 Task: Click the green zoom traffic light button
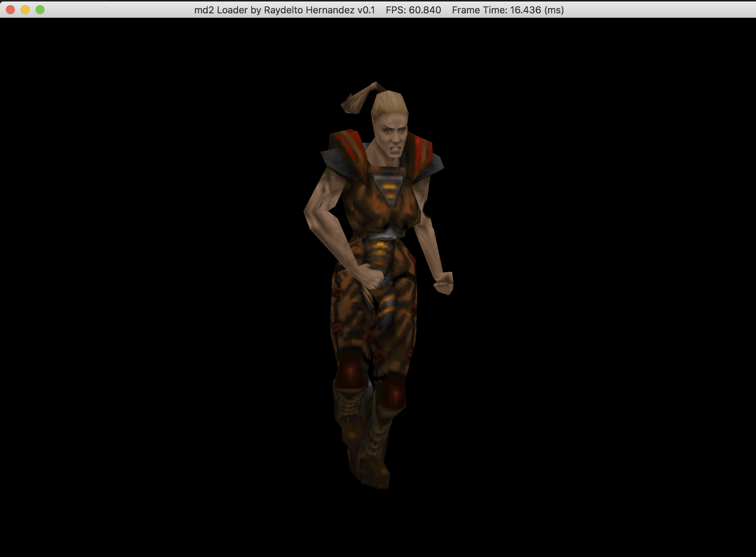coord(39,10)
